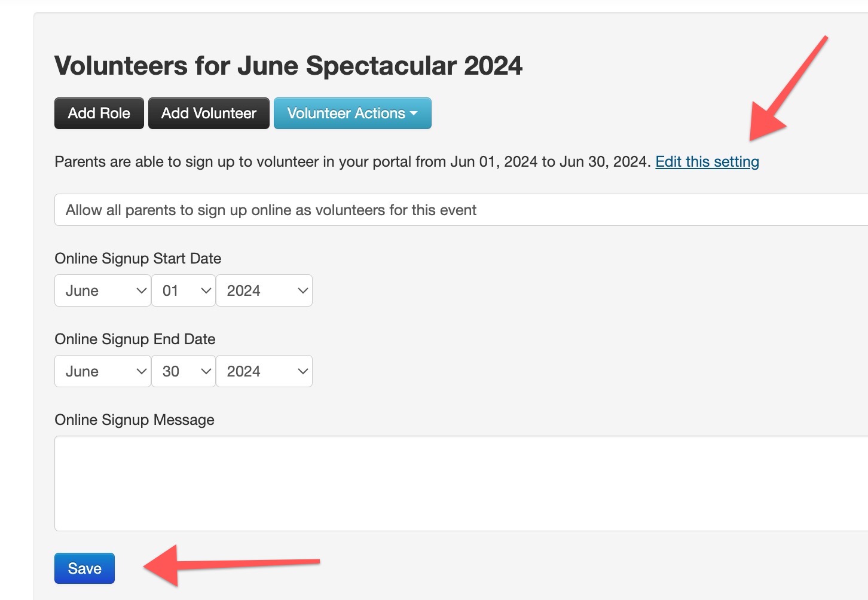868x600 pixels.
Task: Click the Add Volunteer button
Action: tap(209, 113)
